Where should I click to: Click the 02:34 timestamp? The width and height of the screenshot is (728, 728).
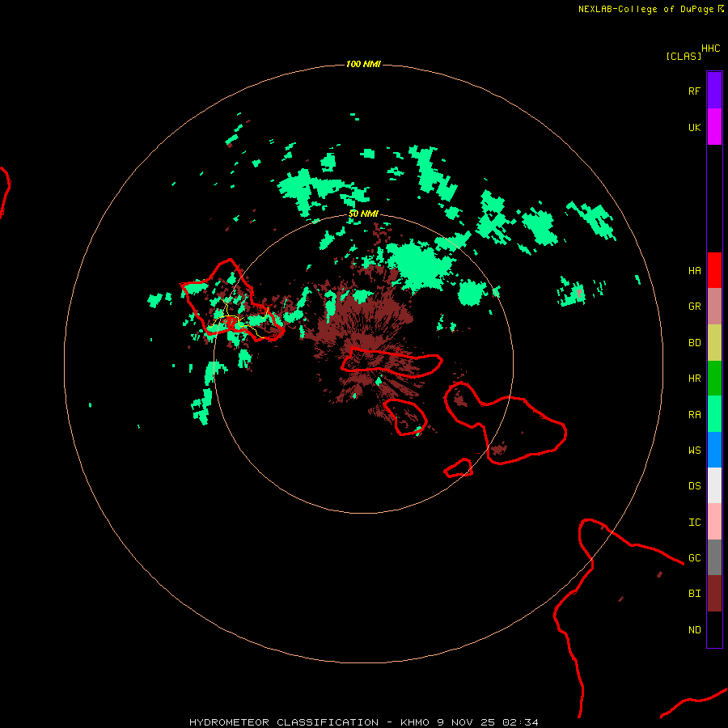coord(521,722)
